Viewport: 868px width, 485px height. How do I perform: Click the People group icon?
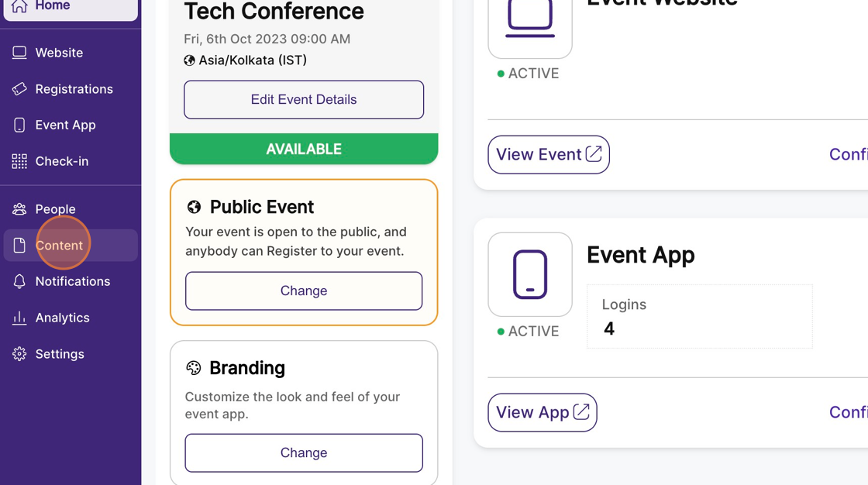(x=19, y=209)
